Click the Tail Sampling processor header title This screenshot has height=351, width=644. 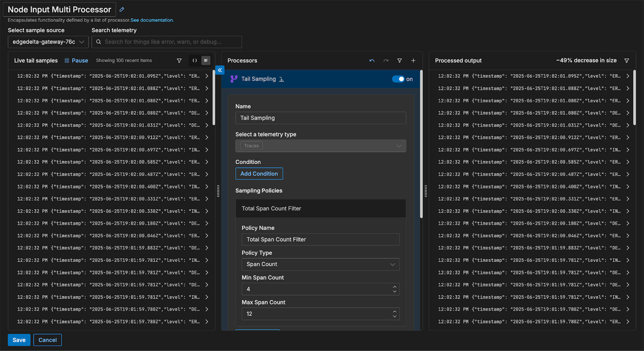[x=258, y=79]
